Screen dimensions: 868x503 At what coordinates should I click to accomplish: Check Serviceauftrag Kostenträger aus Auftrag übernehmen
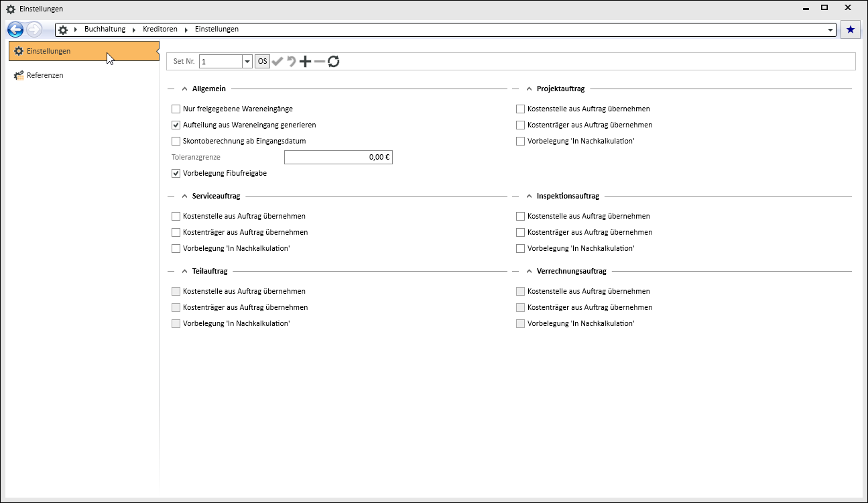pos(176,232)
